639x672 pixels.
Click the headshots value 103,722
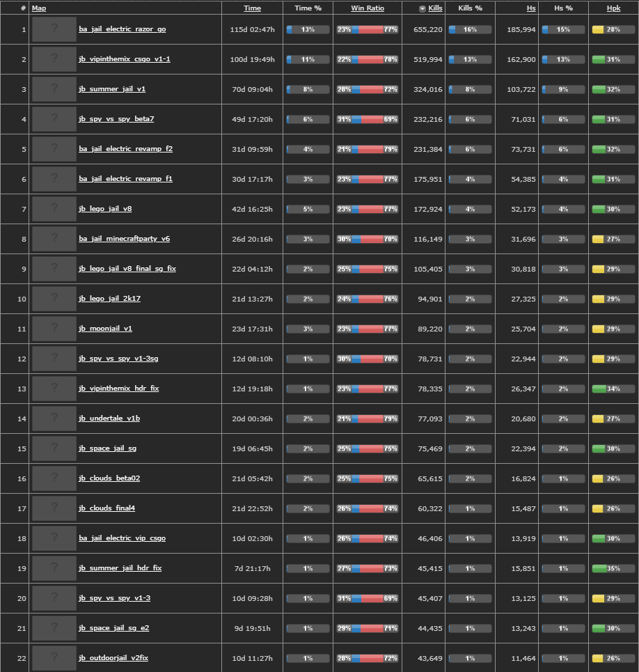521,90
